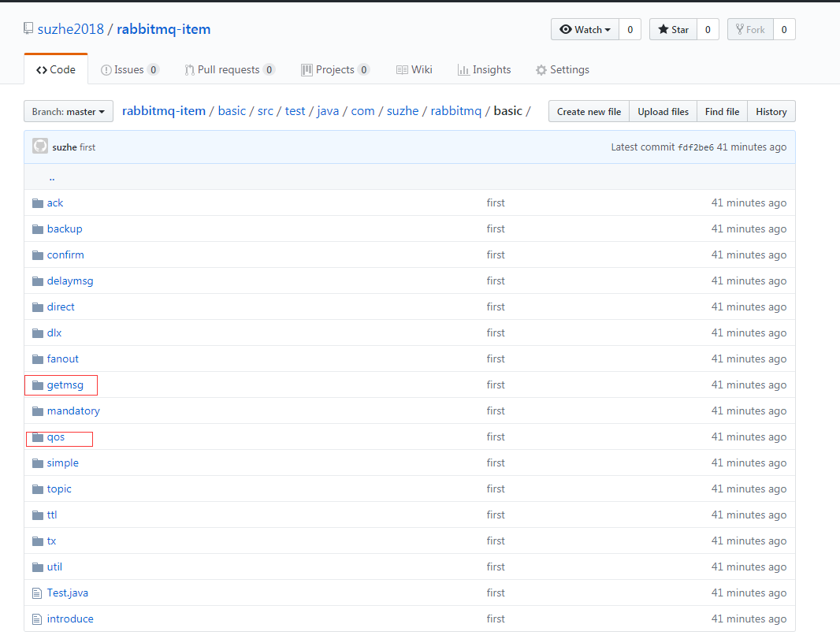Screen dimensions: 840x639
Task: Open commit hash fdf2be6
Action: [695, 147]
